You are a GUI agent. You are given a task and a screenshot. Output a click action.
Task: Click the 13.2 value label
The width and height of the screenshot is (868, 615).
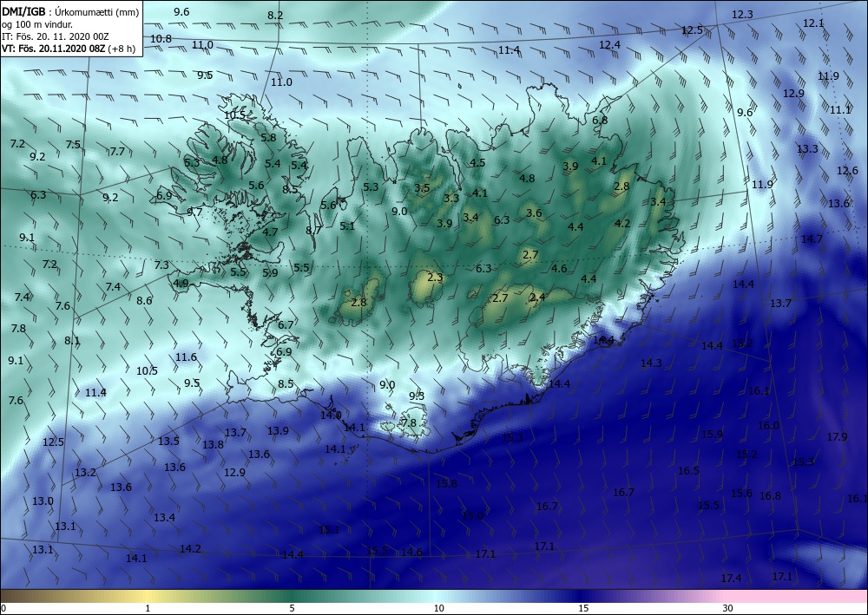[x=86, y=473]
